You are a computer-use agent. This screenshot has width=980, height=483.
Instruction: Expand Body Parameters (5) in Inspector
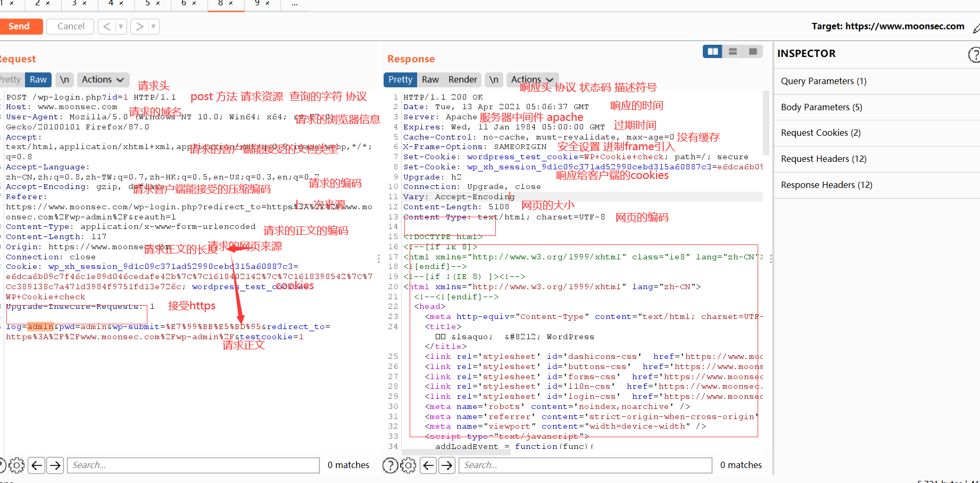click(x=877, y=107)
